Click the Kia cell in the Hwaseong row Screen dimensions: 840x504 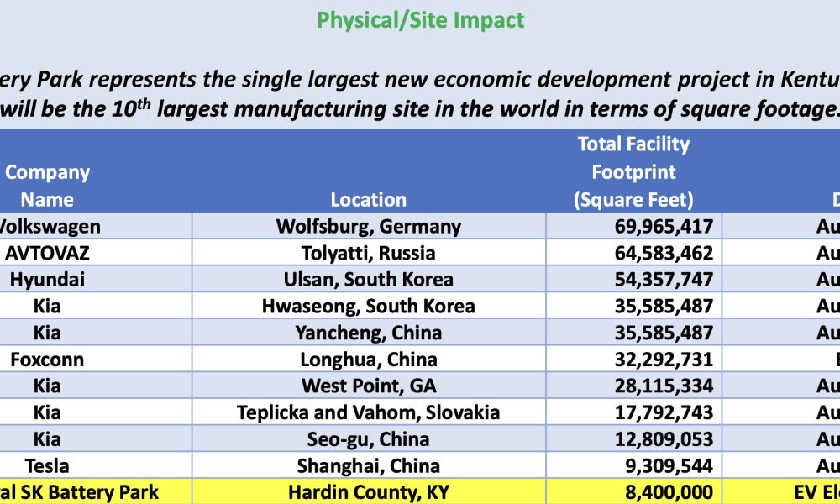point(96,306)
